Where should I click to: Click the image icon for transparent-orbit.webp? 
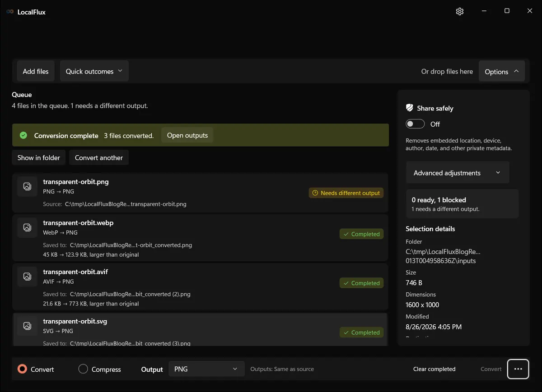click(27, 227)
